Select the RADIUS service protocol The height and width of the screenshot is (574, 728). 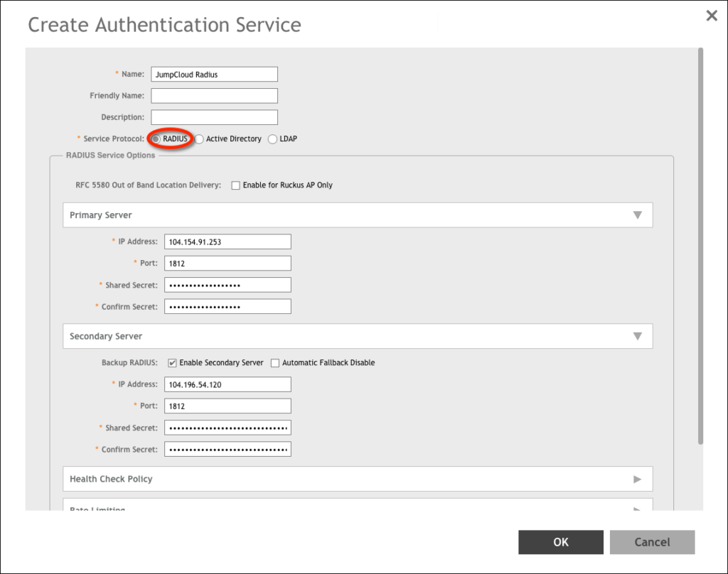coord(158,139)
